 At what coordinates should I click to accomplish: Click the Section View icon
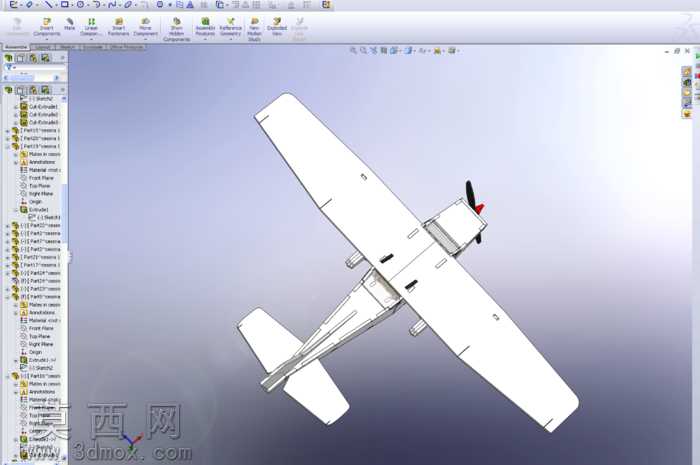(383, 50)
